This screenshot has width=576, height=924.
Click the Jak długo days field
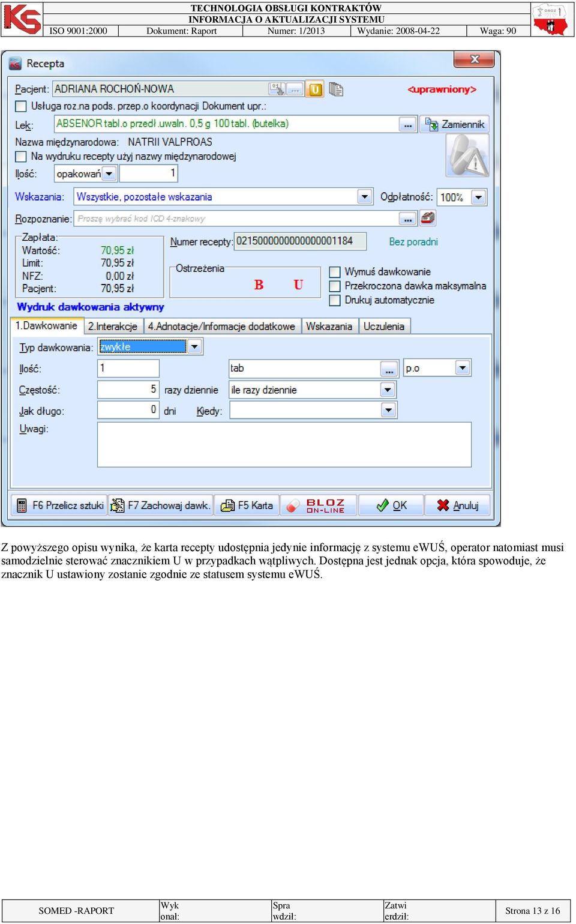[x=128, y=411]
